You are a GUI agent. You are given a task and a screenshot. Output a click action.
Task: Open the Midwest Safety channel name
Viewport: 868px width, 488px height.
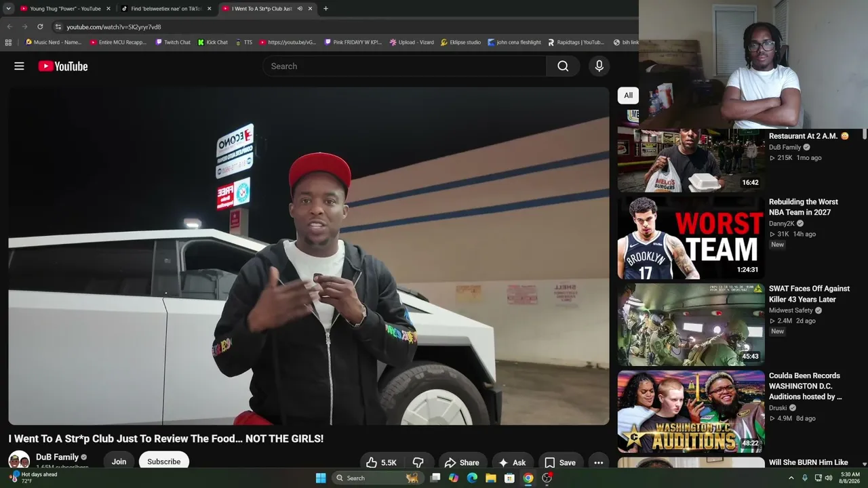(791, 310)
